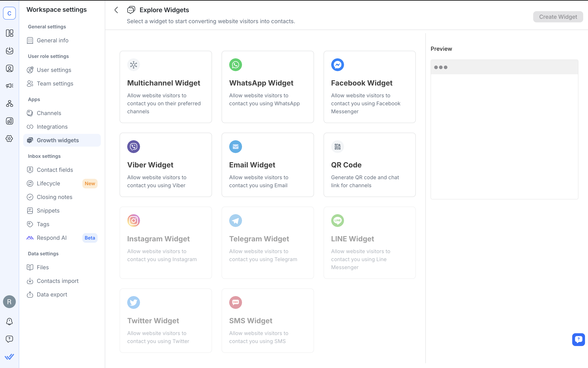Viewport: 588px width, 368px height.
Task: Open the Inbox icon in the left rail
Action: click(9, 51)
